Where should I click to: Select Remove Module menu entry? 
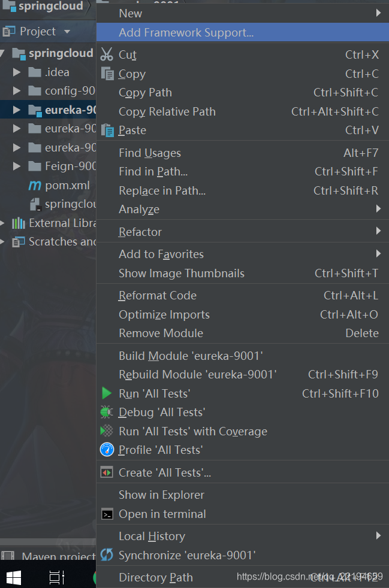coord(243,333)
